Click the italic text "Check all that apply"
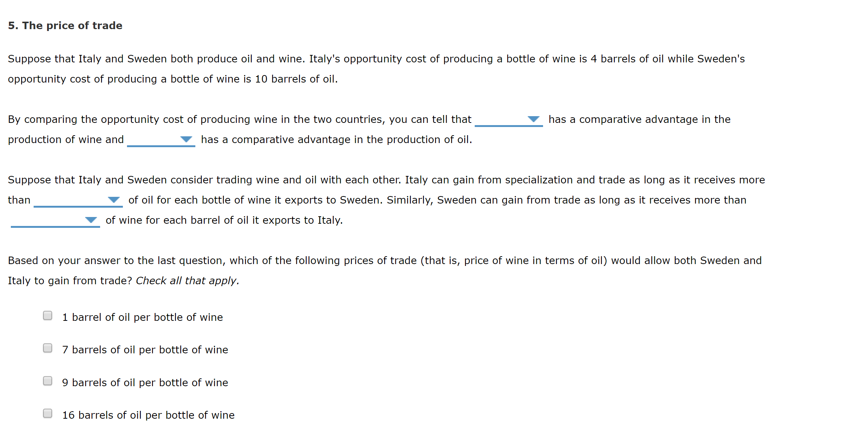868x434 pixels. tap(187, 280)
